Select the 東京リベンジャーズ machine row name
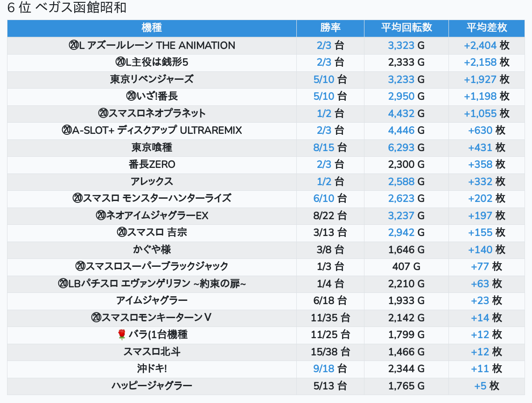The height and width of the screenshot is (403, 532). pos(152,79)
